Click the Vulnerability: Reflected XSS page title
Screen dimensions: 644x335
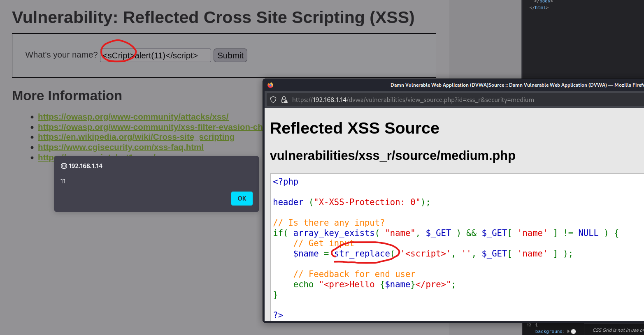point(213,18)
